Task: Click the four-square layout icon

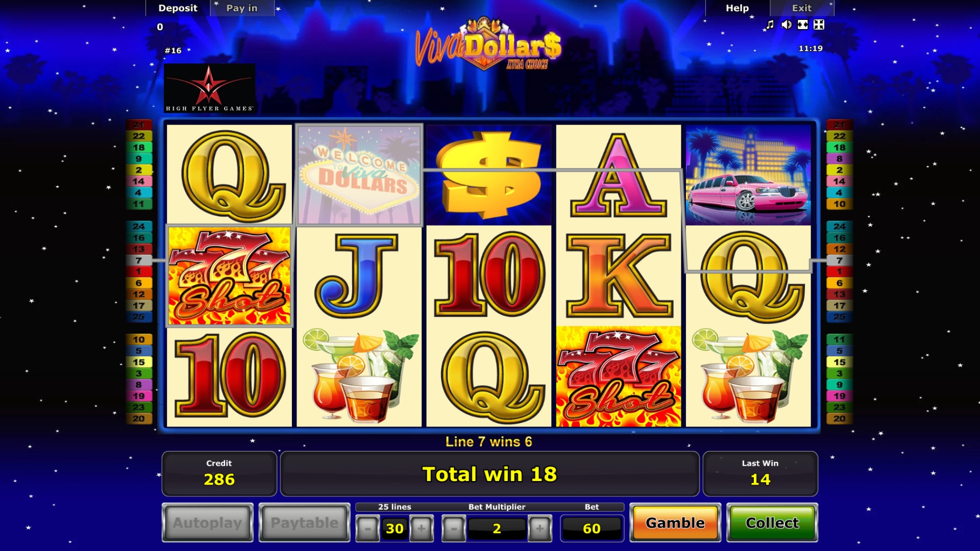Action: [x=819, y=24]
